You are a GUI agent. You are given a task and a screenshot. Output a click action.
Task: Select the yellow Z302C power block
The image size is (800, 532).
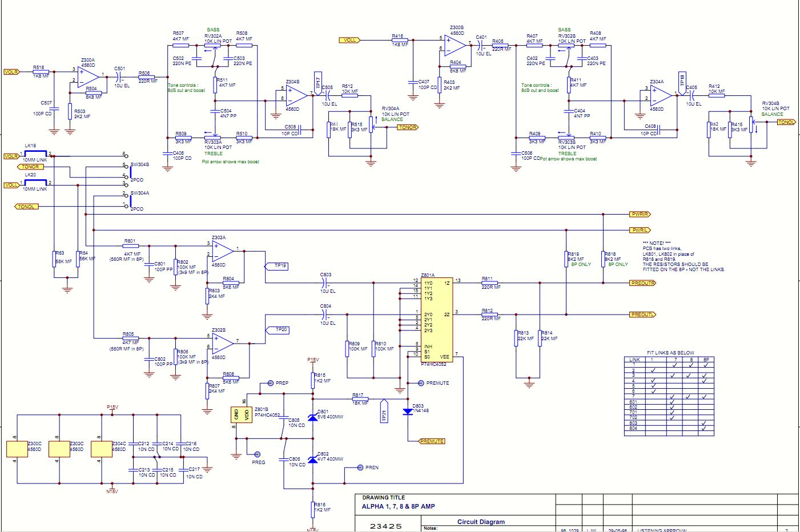59,449
